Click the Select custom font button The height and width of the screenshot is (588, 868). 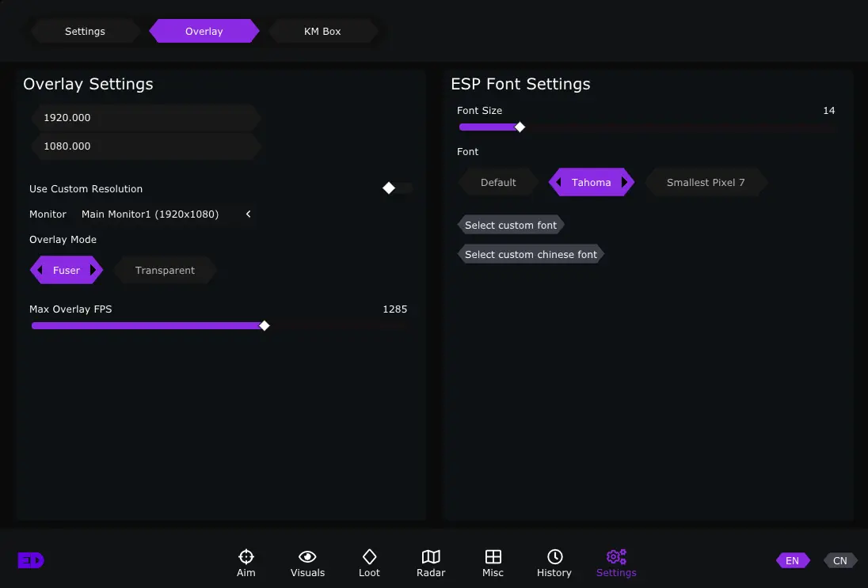click(511, 226)
